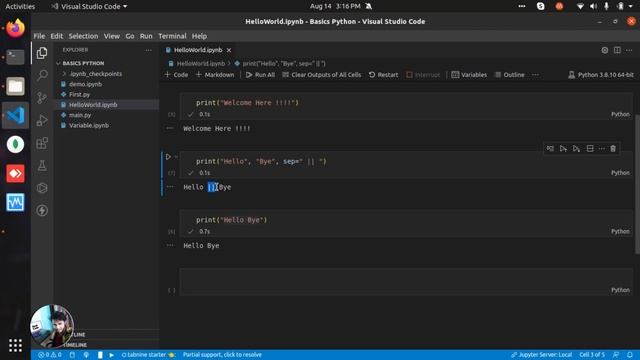Open Show Applications grid in the dock
Image resolution: width=640 pixels, height=360 pixels.
(x=16, y=345)
